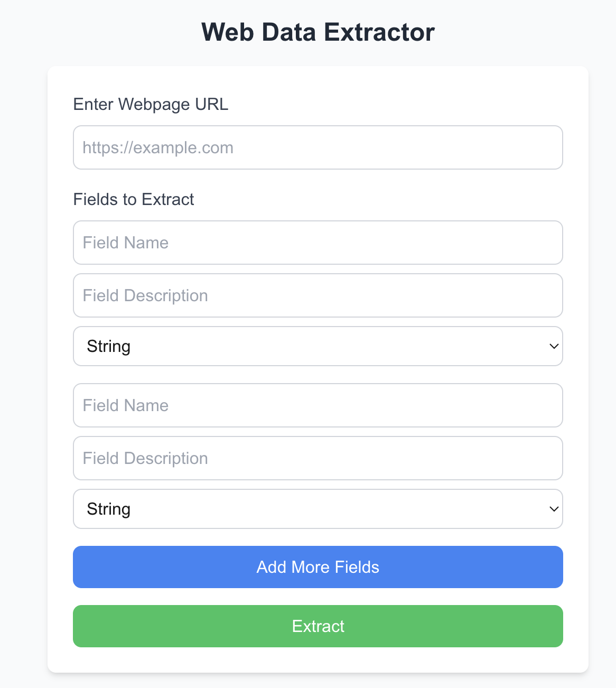Click the "Extract" text on the green button
The image size is (616, 688).
point(318,626)
